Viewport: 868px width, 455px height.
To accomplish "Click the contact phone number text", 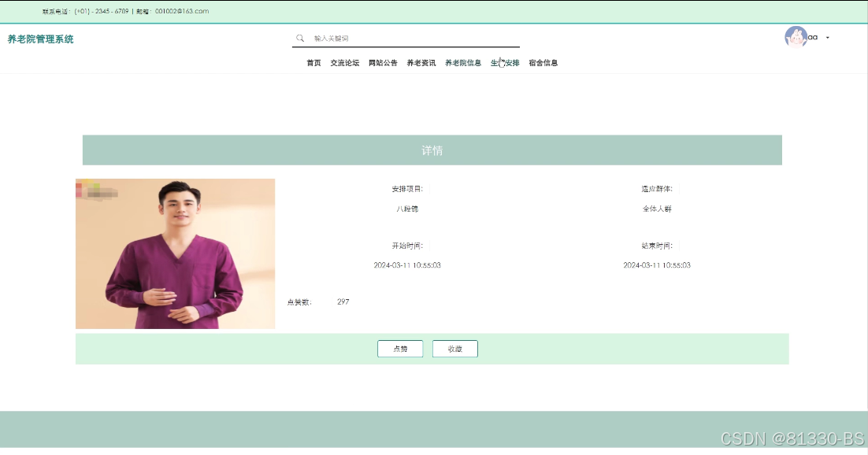I will pyautogui.click(x=102, y=11).
